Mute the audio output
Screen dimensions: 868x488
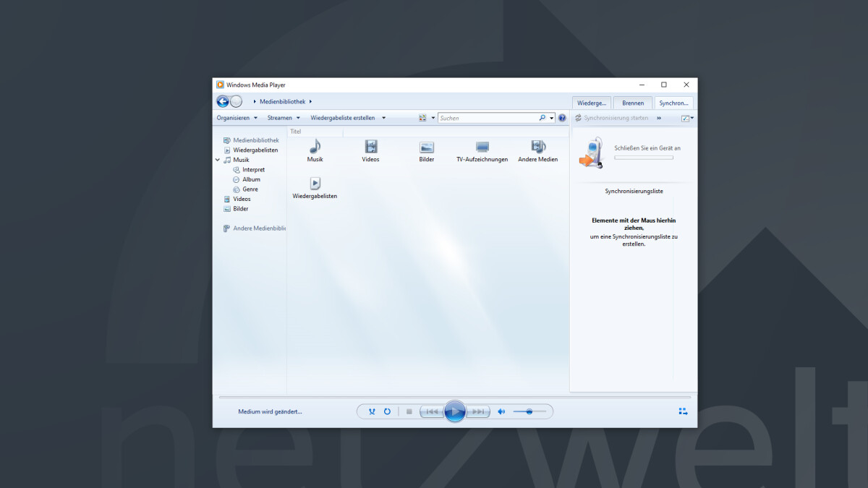click(501, 411)
